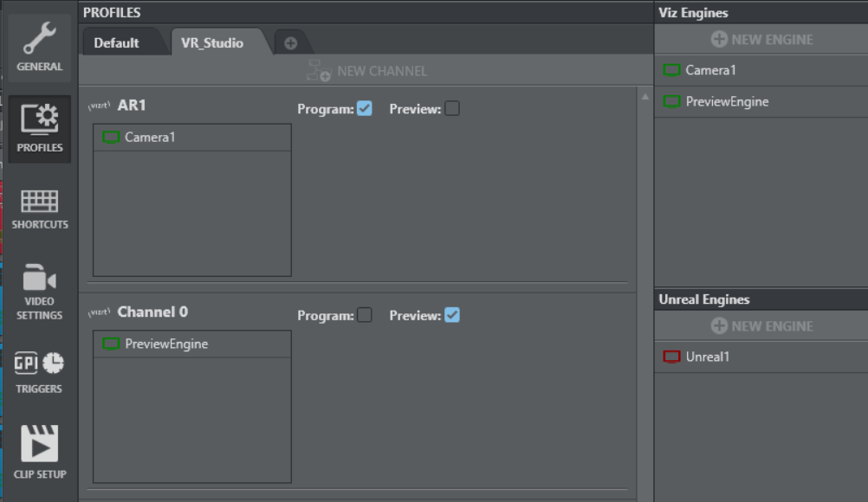
Task: Uncheck Program checkbox for AR1 channel
Action: click(x=365, y=108)
